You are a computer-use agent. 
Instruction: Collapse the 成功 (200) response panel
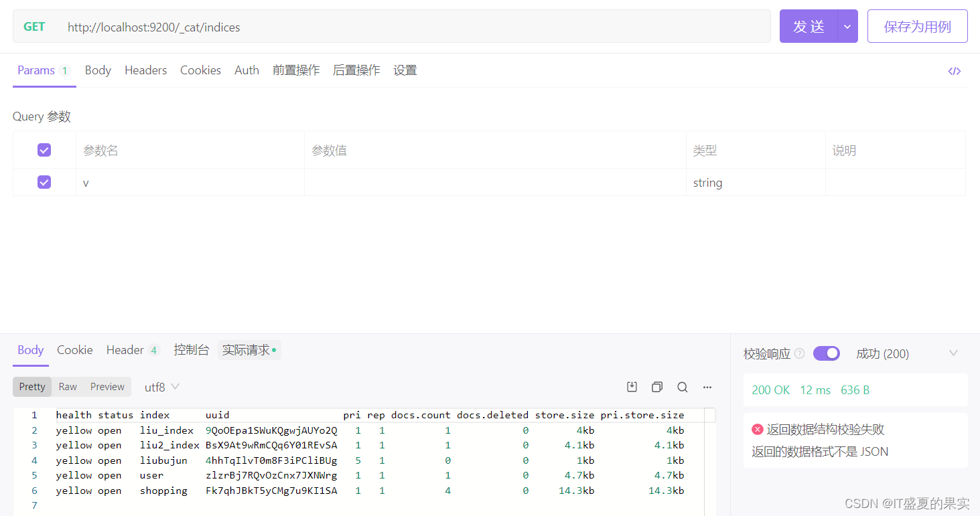coord(953,353)
